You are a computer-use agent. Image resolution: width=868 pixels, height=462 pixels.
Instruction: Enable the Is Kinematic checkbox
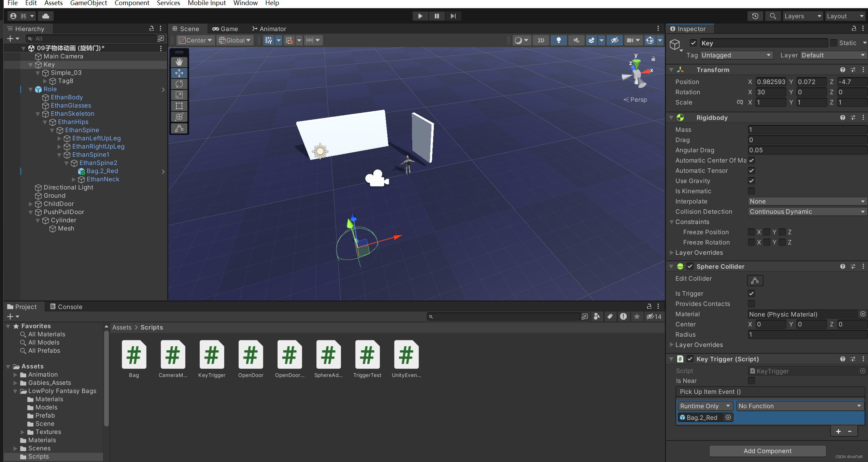pyautogui.click(x=751, y=191)
